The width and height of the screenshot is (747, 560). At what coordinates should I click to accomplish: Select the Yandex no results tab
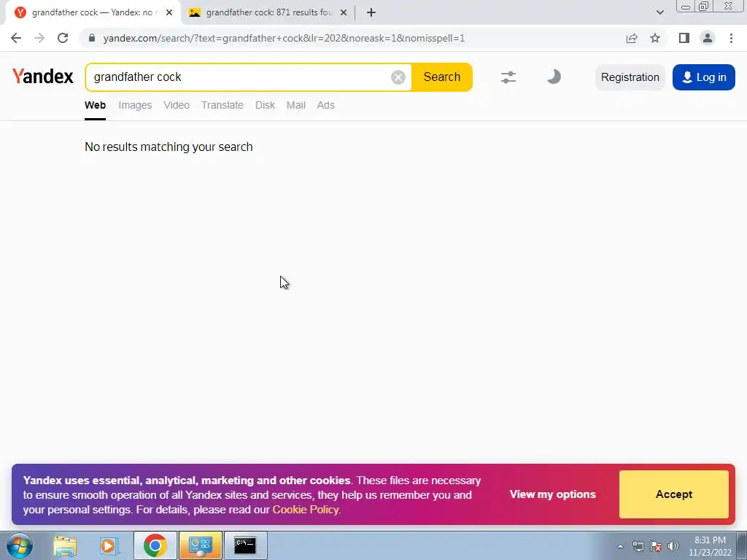93,12
